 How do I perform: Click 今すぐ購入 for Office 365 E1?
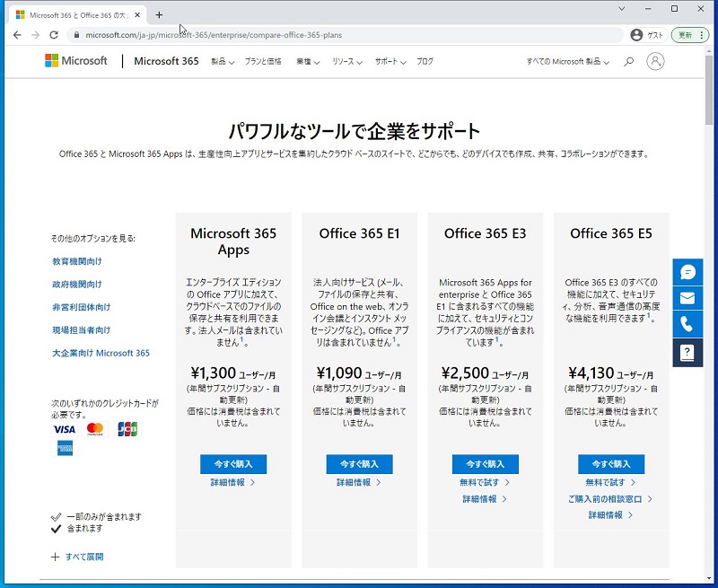pos(360,464)
